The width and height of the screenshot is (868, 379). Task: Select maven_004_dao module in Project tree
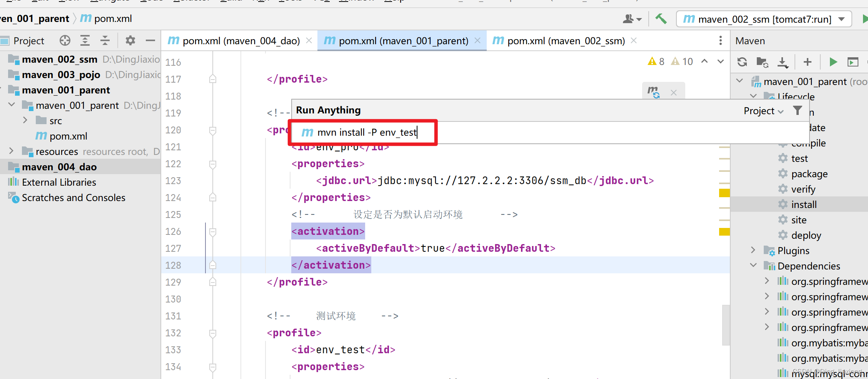coord(59,167)
